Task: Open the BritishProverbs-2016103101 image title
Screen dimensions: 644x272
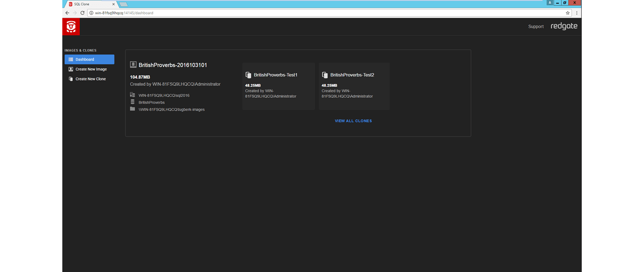Action: click(173, 65)
